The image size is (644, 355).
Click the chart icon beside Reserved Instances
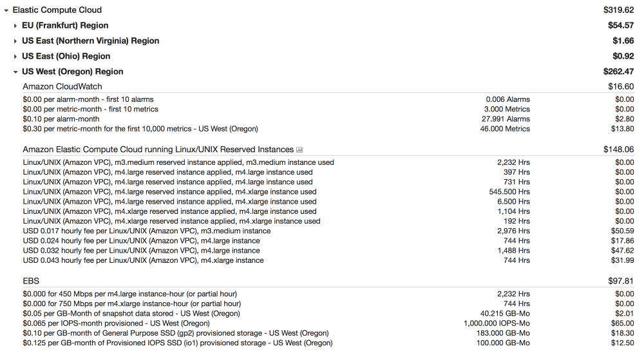(299, 150)
